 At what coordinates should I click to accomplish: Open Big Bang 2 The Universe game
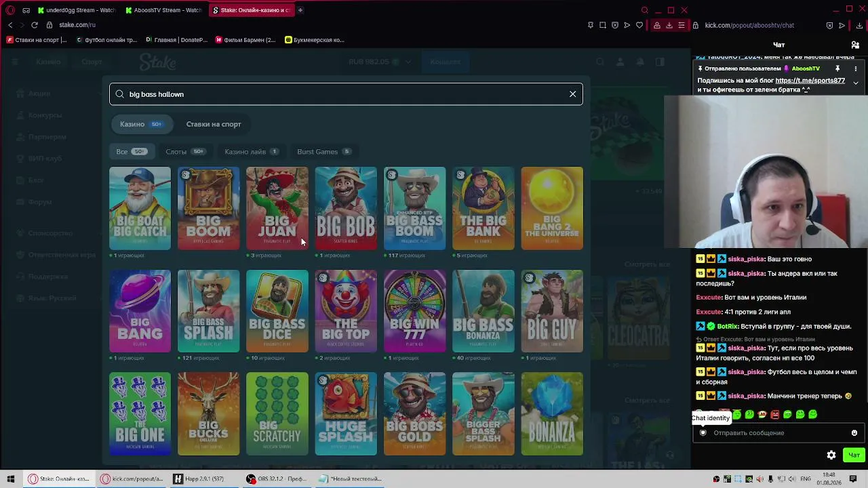pos(552,208)
